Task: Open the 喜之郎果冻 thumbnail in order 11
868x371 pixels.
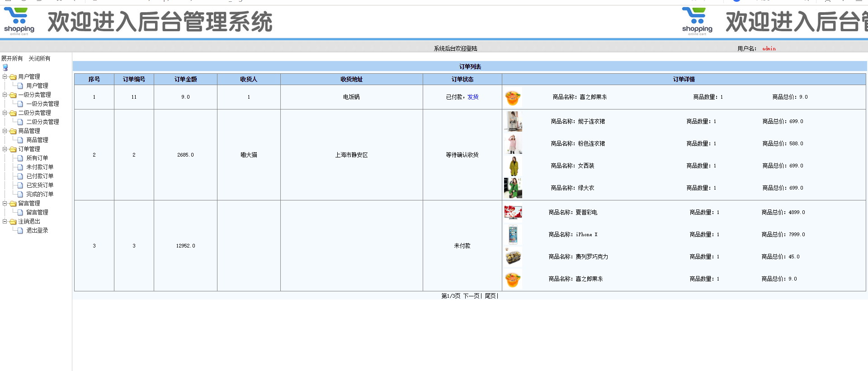Action: [x=513, y=97]
